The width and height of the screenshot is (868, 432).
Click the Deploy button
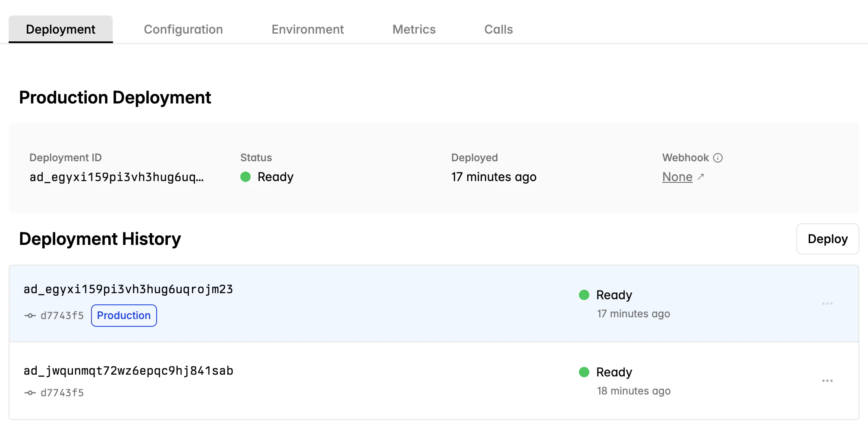point(827,238)
